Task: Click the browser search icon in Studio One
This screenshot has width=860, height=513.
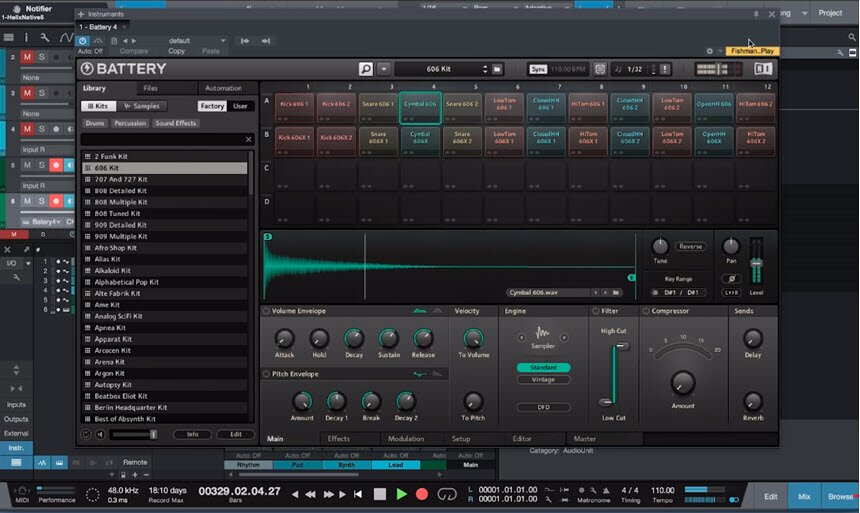Action: (852, 37)
